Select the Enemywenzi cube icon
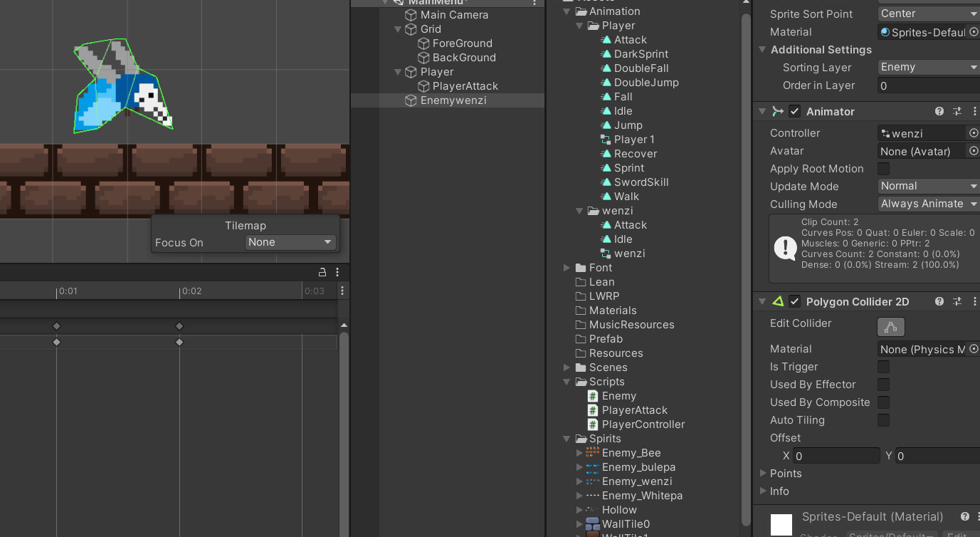 coord(411,100)
